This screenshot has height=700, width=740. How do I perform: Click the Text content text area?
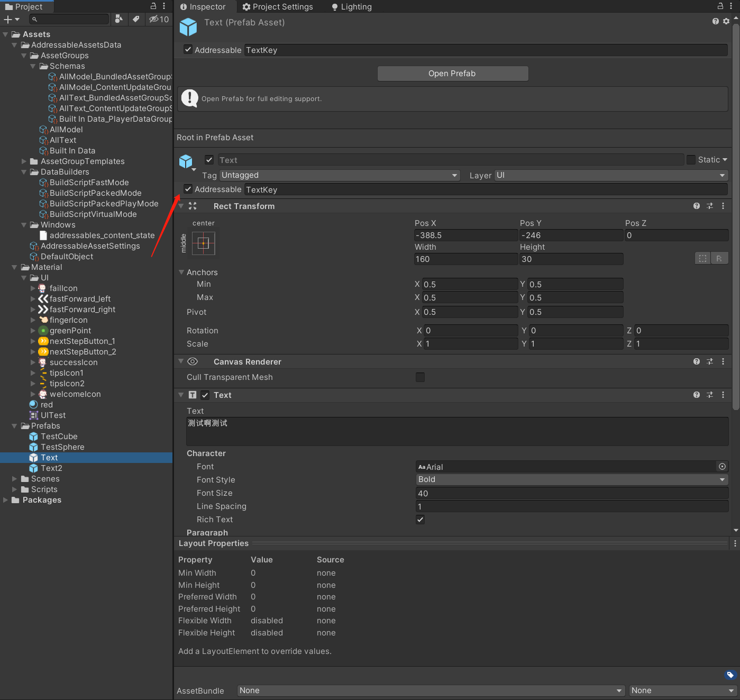(x=457, y=431)
